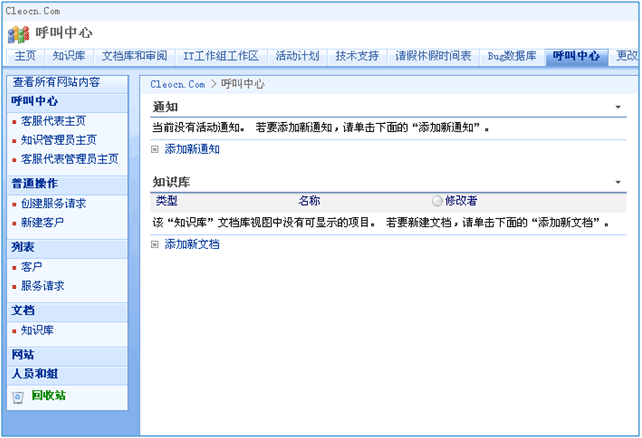Open the 人员和组 sidebar heading
This screenshot has width=642, height=438.
pos(35,374)
